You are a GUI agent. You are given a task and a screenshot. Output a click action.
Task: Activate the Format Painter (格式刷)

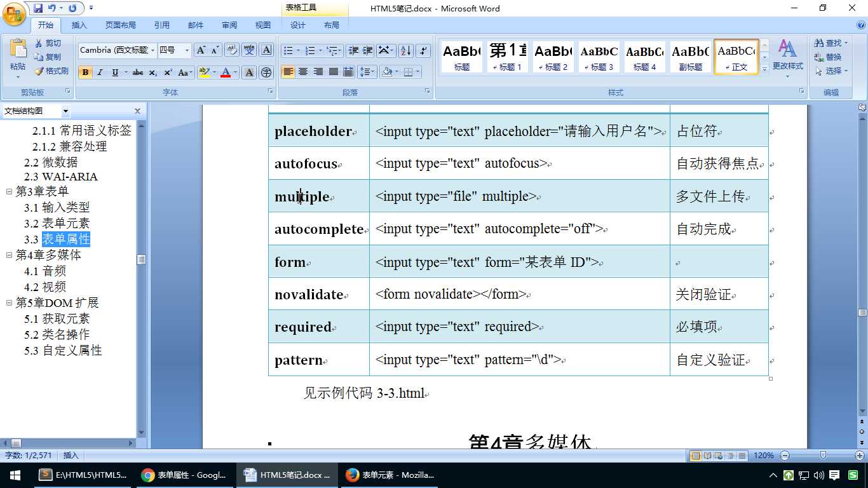click(51, 71)
